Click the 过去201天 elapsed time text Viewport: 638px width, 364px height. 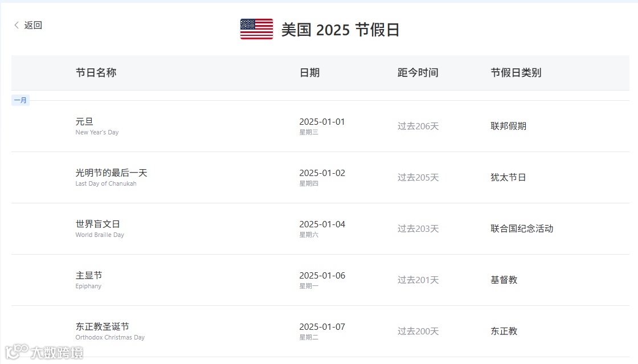tap(418, 280)
